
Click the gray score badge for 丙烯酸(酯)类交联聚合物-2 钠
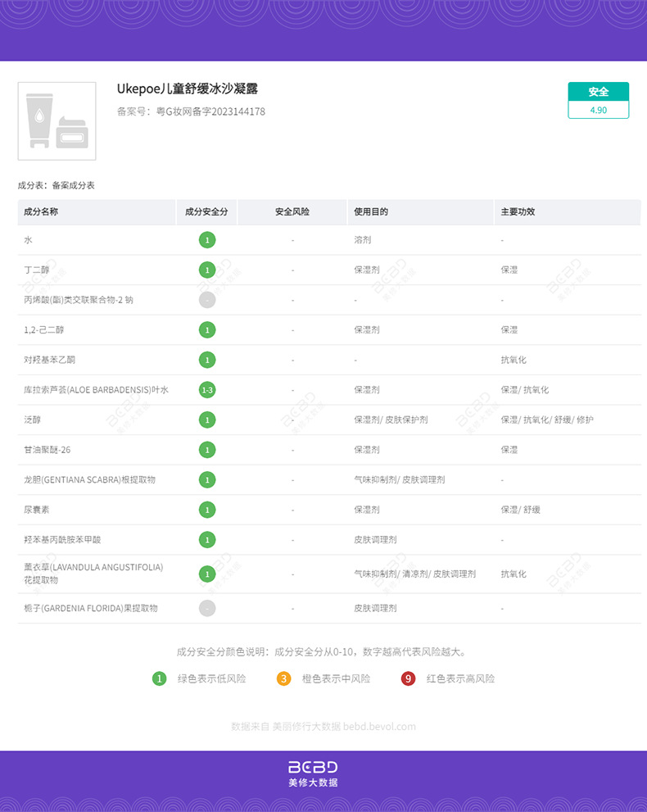pos(207,300)
